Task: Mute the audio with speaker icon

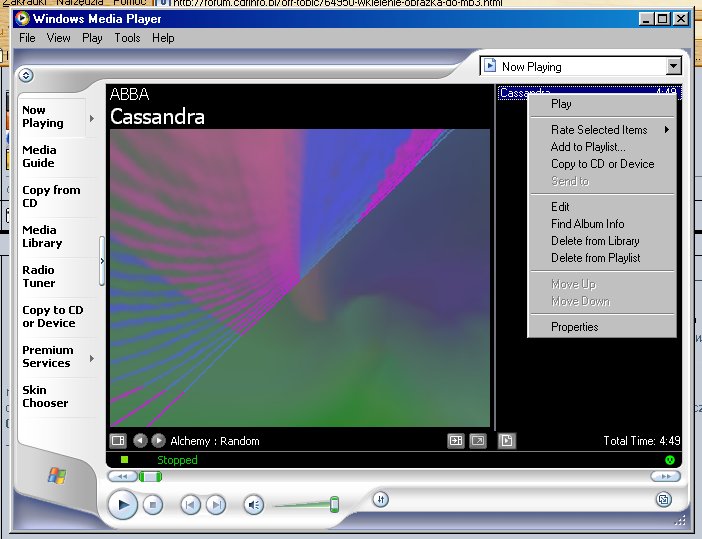Action: coord(254,505)
